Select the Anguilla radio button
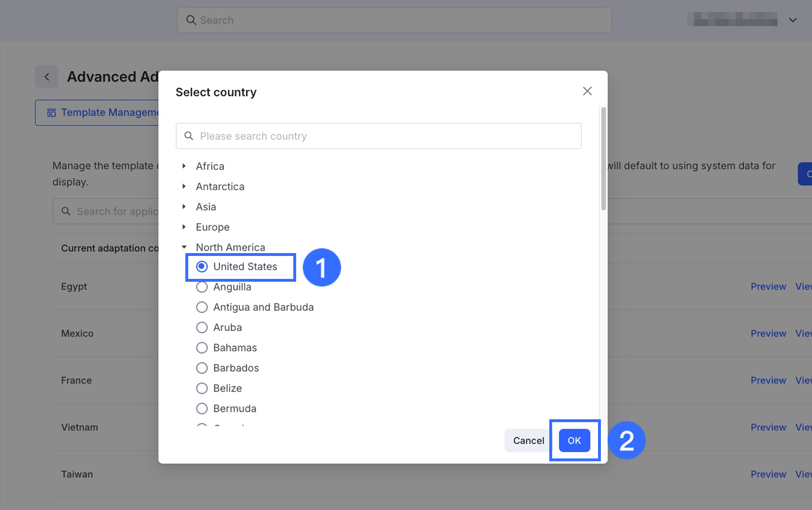The width and height of the screenshot is (812, 510). pos(202,287)
